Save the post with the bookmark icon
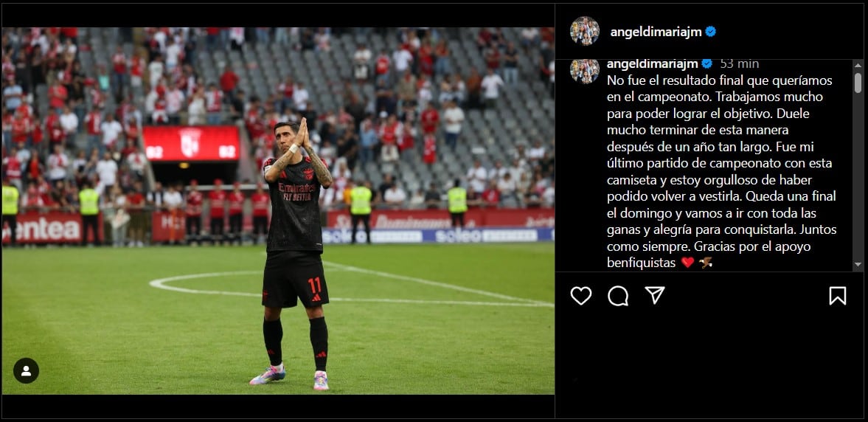 [x=838, y=296]
